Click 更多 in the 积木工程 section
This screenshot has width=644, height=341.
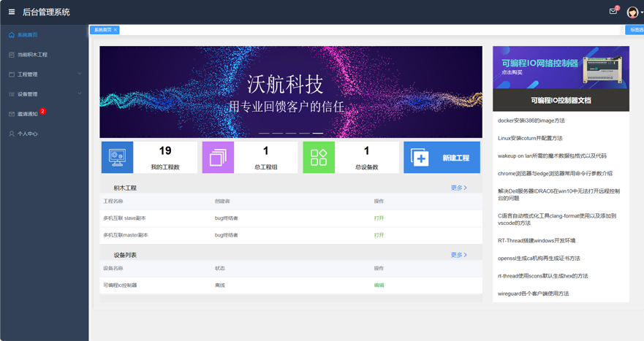click(458, 188)
